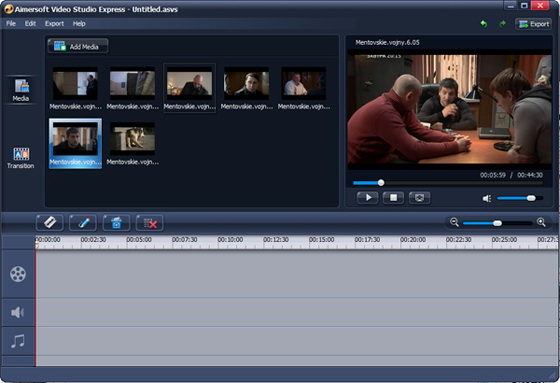
Task: Adjust the timeline zoom slider
Action: click(x=498, y=223)
